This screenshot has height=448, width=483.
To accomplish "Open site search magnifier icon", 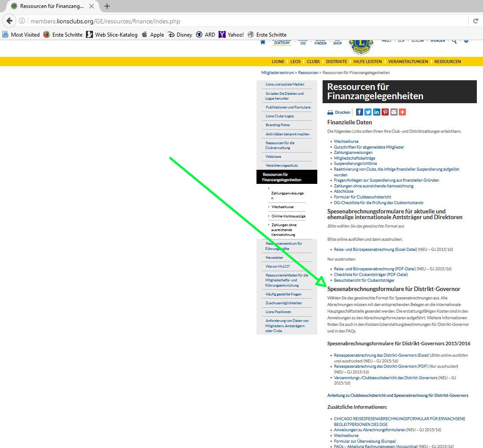I will coord(454,41).
